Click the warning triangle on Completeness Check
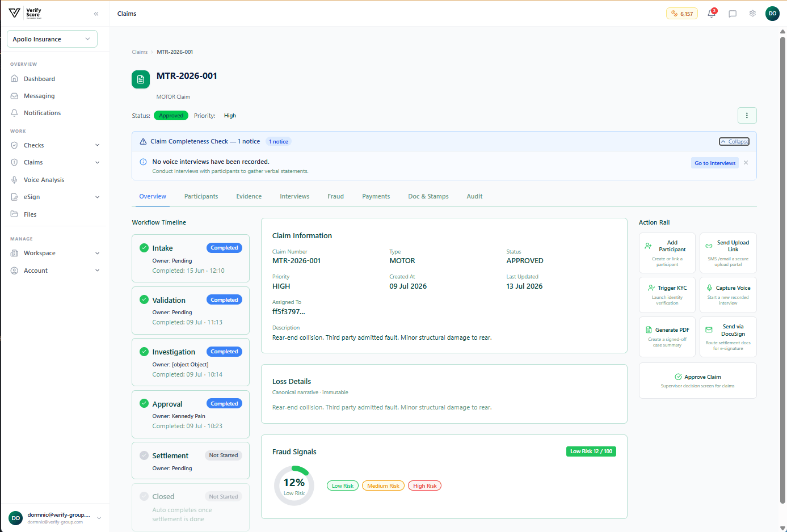 tap(143, 142)
